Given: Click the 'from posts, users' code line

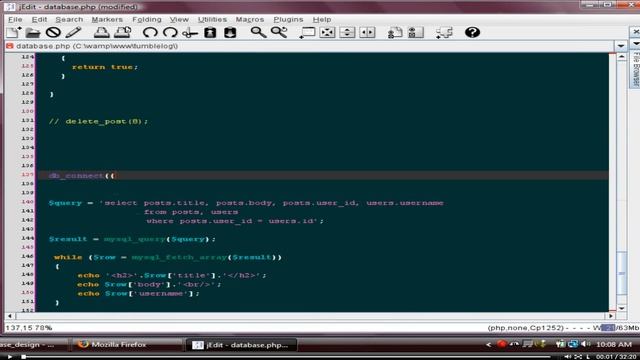Looking at the screenshot, I should point(191,212).
